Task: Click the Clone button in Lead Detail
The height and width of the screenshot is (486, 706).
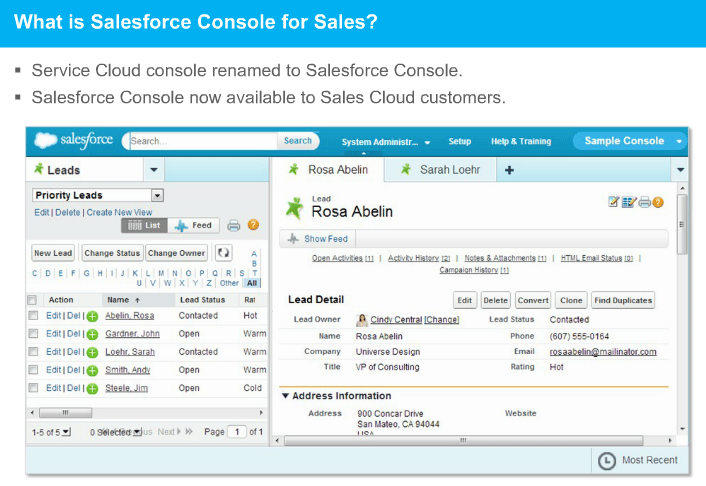Action: (571, 300)
